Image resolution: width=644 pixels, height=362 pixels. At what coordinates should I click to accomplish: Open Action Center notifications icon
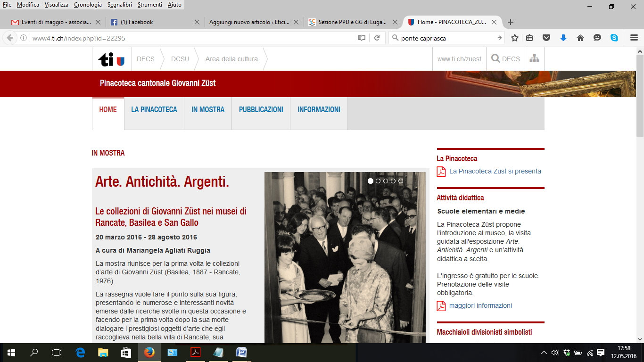click(x=601, y=353)
